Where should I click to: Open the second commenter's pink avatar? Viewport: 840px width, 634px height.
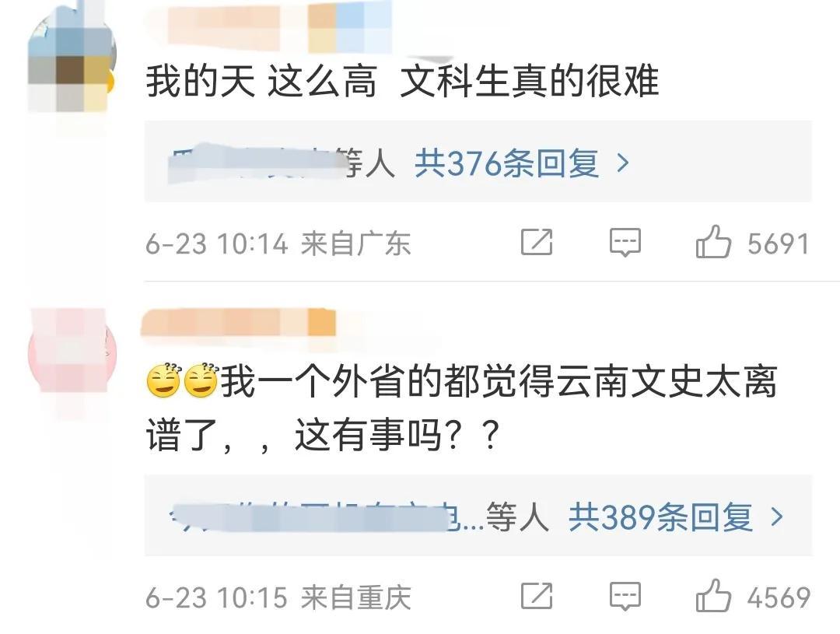click(x=71, y=352)
